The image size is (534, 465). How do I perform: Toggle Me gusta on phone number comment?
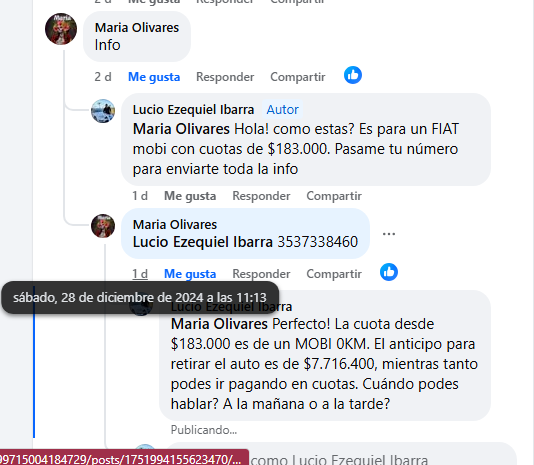pos(190,274)
